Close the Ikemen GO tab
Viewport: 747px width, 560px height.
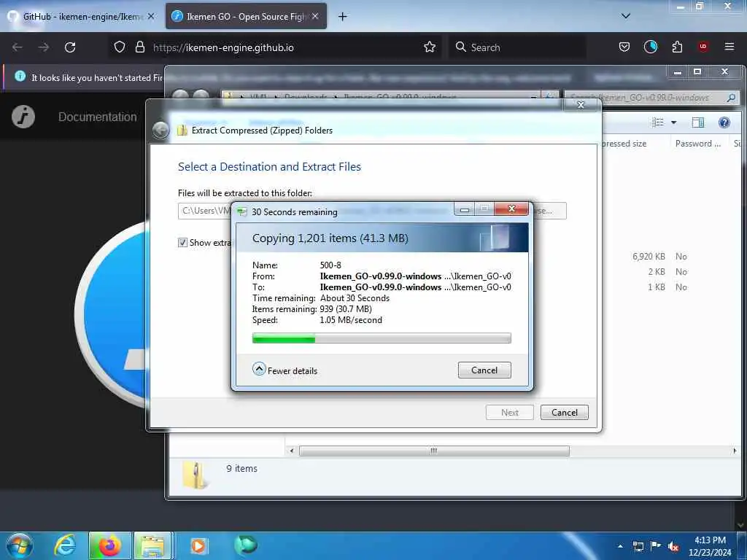pyautogui.click(x=315, y=16)
